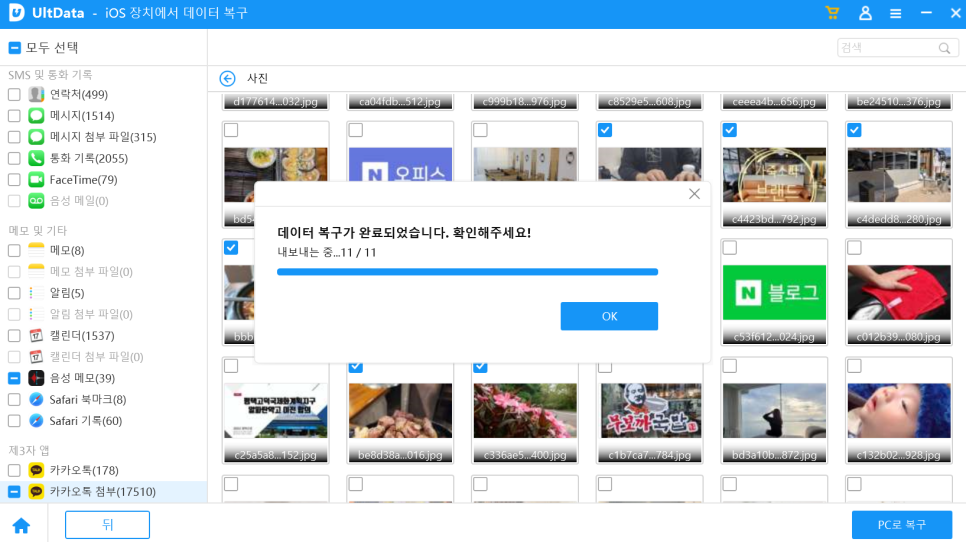Select 메시지 첨부 파일(315) in the sidebar
The width and height of the screenshot is (966, 542).
pyautogui.click(x=104, y=137)
